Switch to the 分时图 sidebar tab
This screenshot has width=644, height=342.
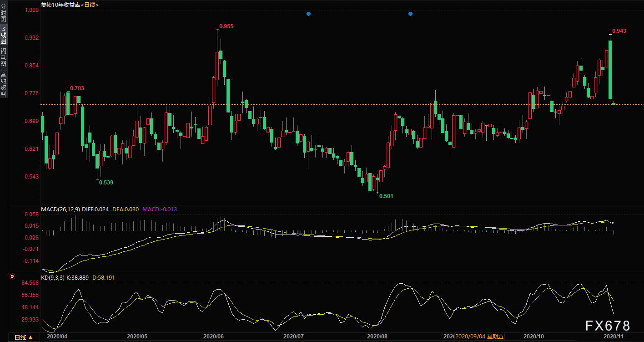(4, 12)
